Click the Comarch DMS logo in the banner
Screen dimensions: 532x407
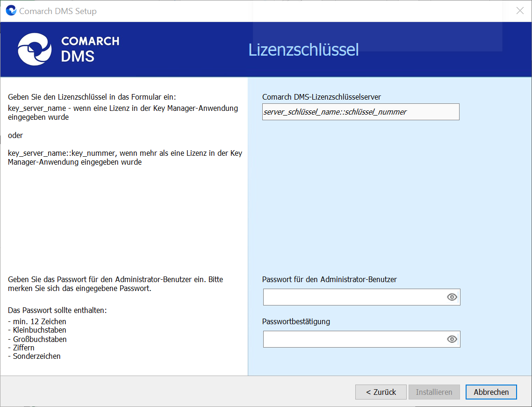click(x=69, y=49)
